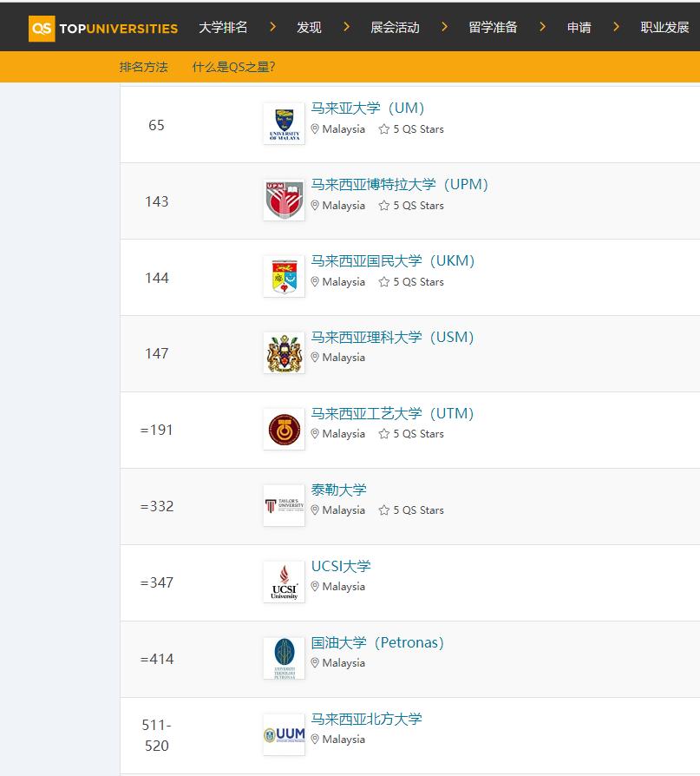Expand the chevron after 留学准备
This screenshot has height=776, width=700.
tap(542, 27)
